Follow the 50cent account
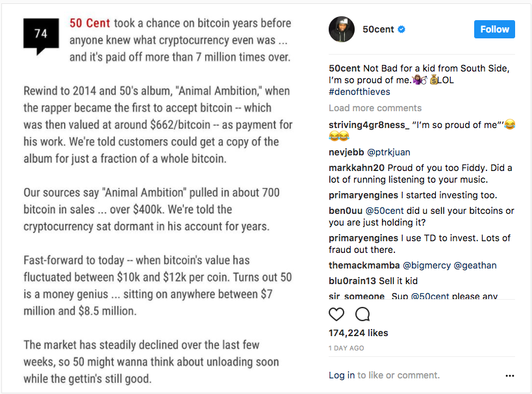Viewport: 532px width, 394px height. (x=494, y=29)
